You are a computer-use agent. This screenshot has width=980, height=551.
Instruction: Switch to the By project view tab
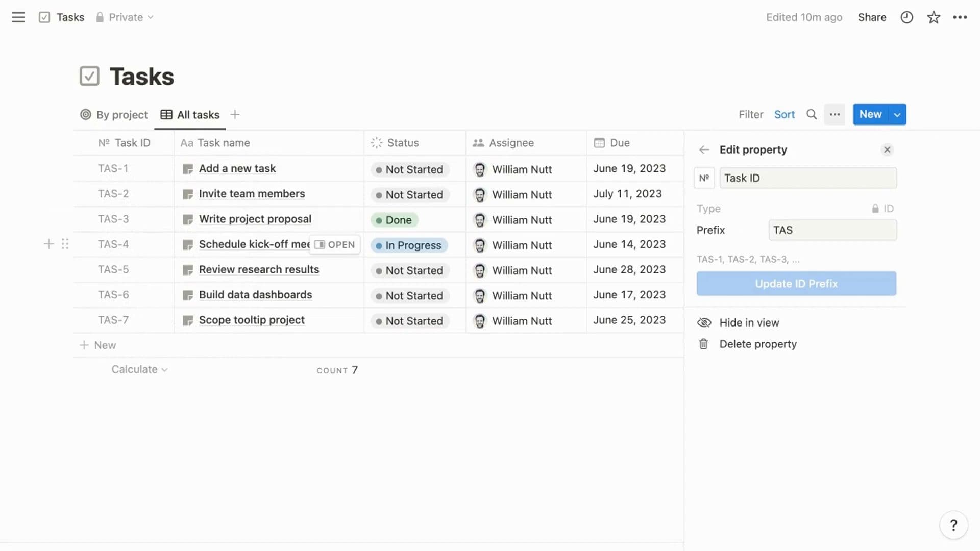[114, 115]
